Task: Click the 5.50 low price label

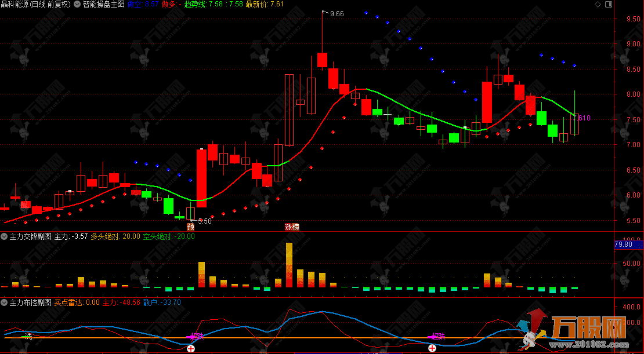Action: click(205, 221)
